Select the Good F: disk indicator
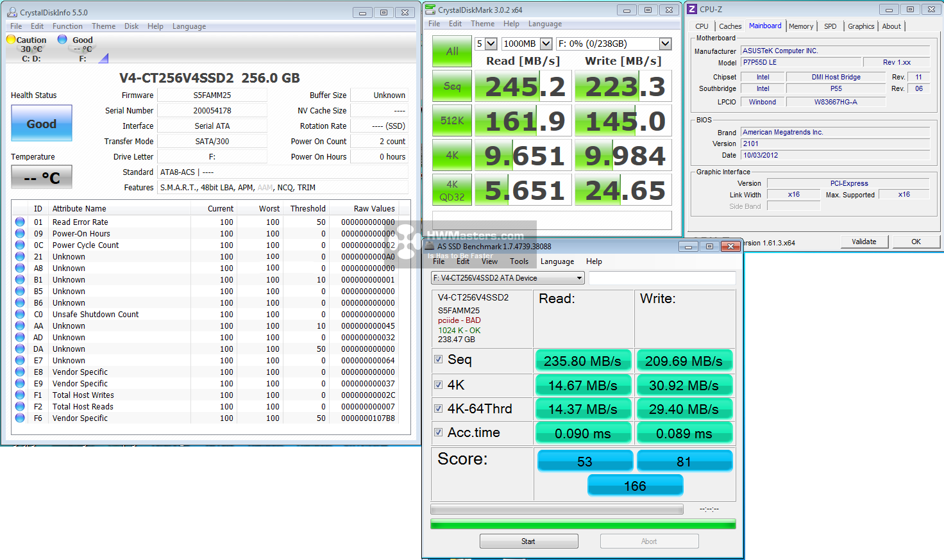This screenshot has height=560, width=944. [x=77, y=49]
